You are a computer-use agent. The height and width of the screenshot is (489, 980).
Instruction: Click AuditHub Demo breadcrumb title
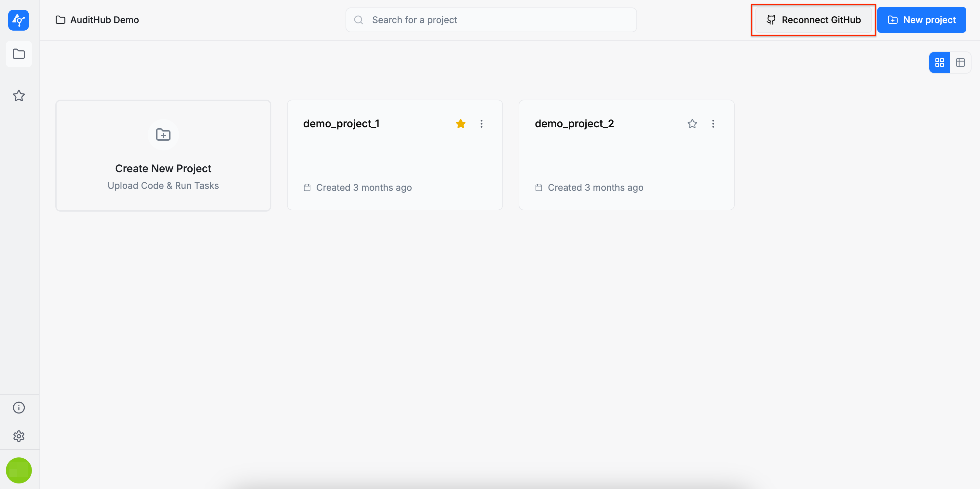pos(104,20)
